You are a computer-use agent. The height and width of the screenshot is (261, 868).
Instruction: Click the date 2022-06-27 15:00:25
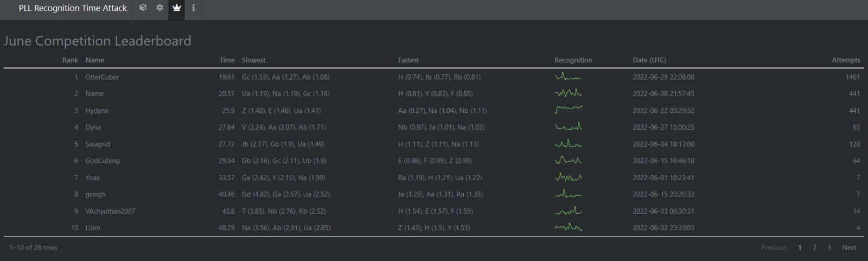coord(663,127)
